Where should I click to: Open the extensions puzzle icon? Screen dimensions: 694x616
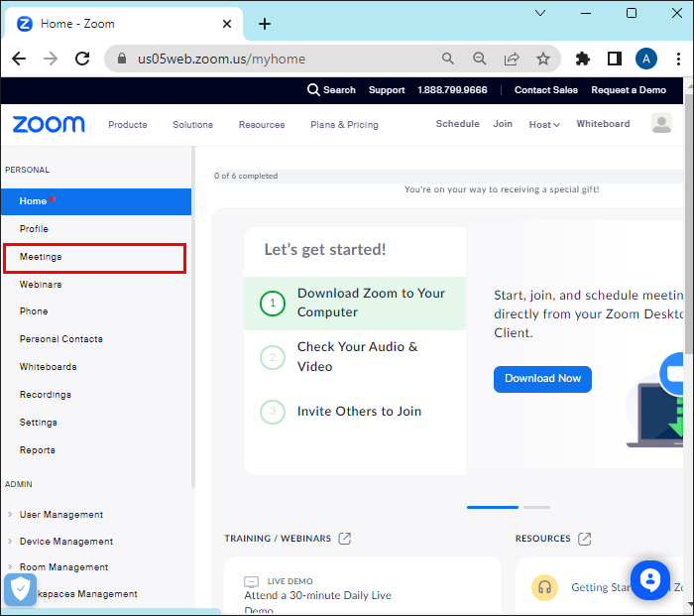[x=583, y=59]
